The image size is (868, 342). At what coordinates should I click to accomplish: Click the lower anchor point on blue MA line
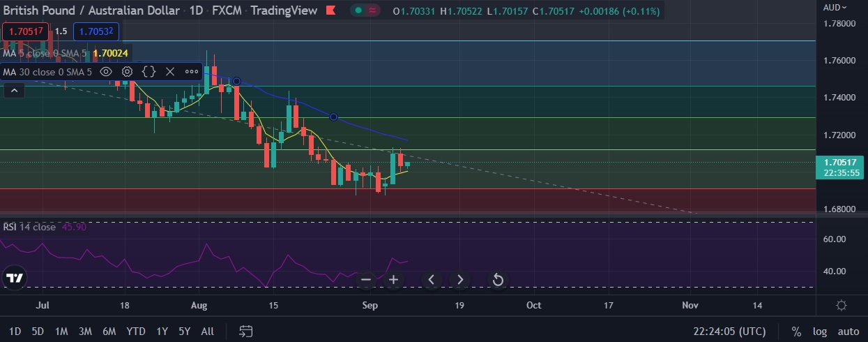[333, 117]
